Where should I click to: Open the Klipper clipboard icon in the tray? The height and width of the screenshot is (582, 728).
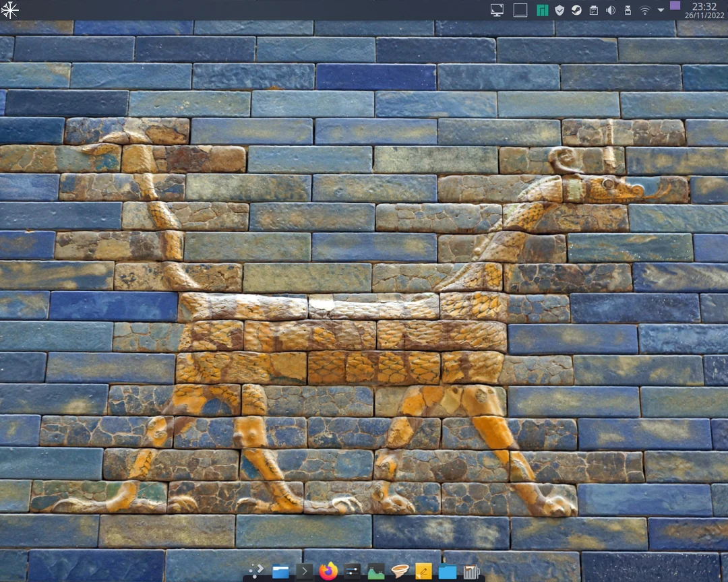[594, 10]
